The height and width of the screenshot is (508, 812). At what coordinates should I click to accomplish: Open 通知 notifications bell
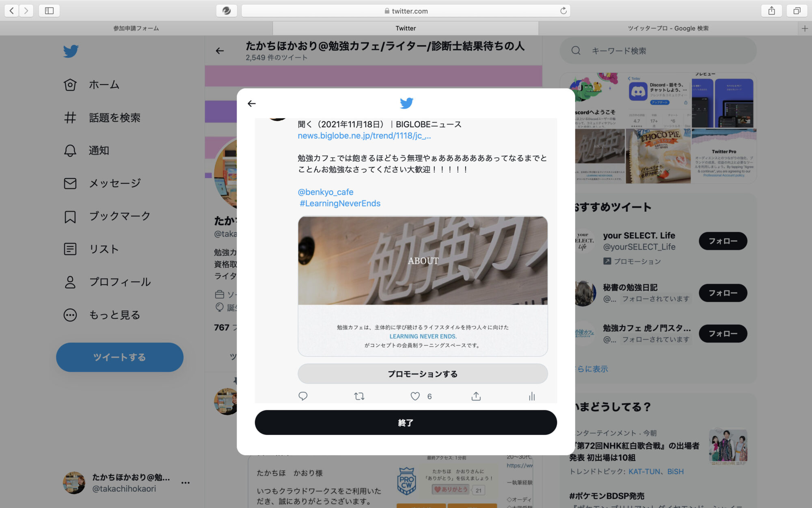86,150
